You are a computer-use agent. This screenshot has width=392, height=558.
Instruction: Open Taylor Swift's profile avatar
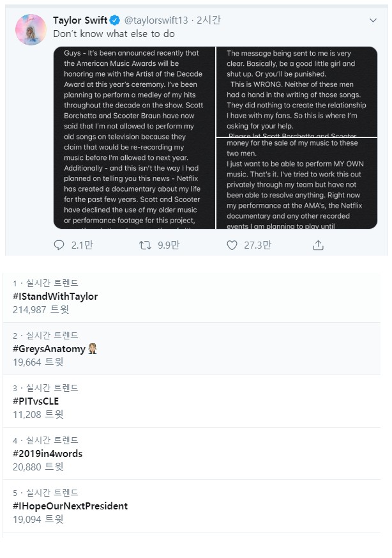point(31,29)
